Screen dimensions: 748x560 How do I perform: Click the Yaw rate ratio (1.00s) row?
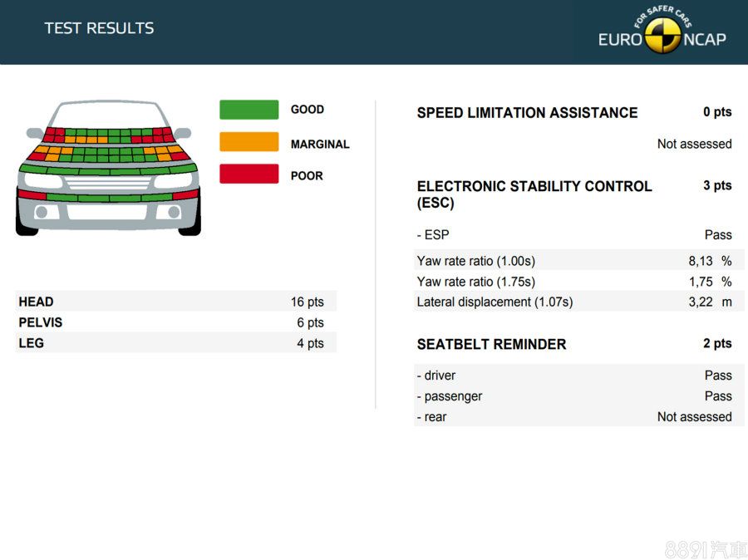(573, 261)
